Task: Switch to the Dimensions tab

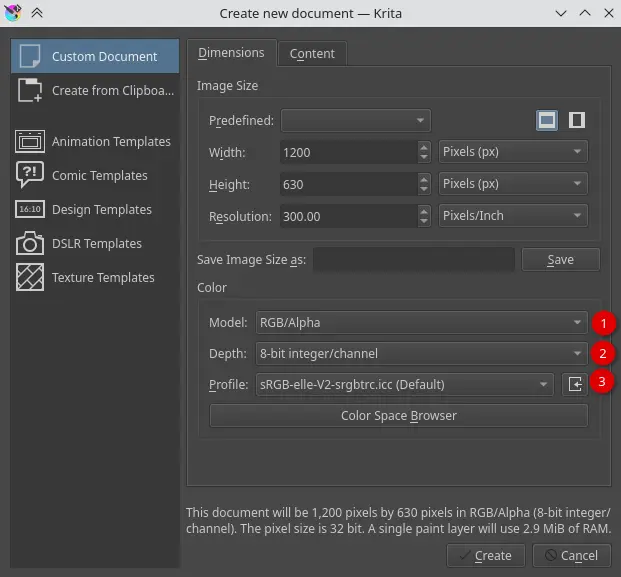Action: tap(231, 53)
